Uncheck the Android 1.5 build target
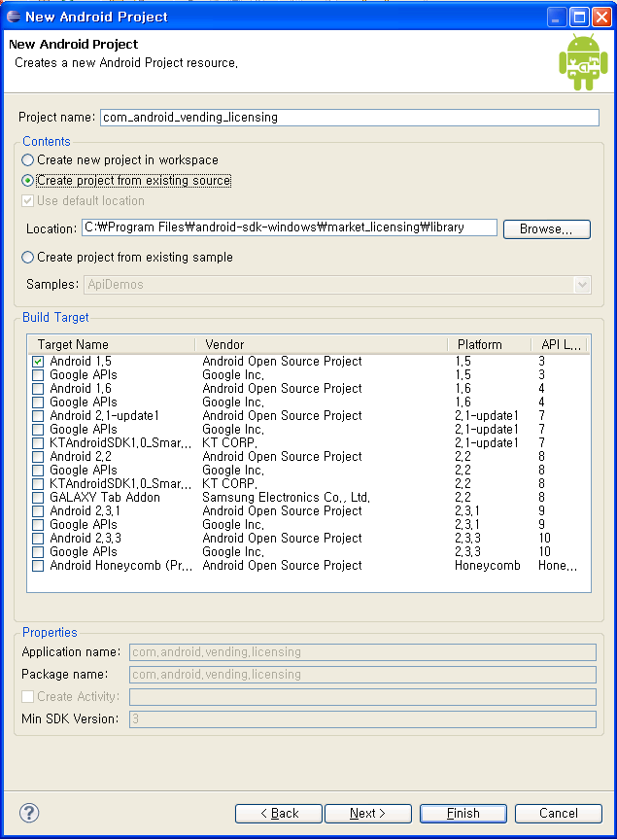 (x=38, y=362)
